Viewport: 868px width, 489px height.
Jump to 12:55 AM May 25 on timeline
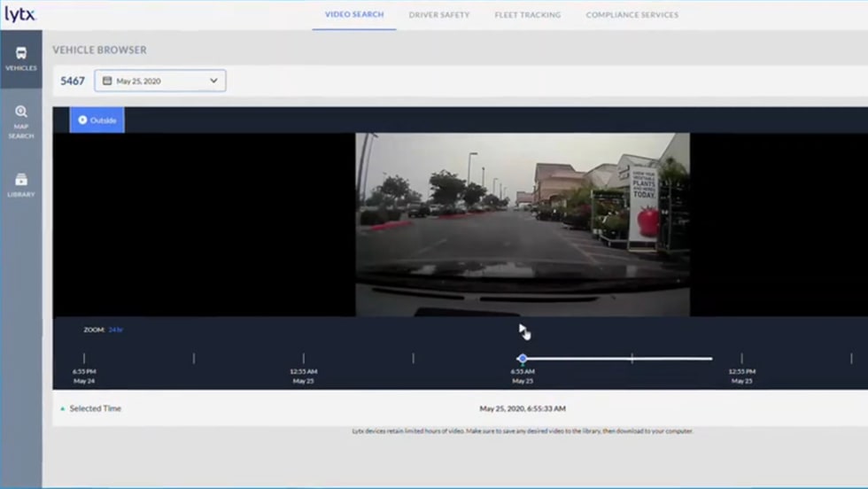pos(303,359)
